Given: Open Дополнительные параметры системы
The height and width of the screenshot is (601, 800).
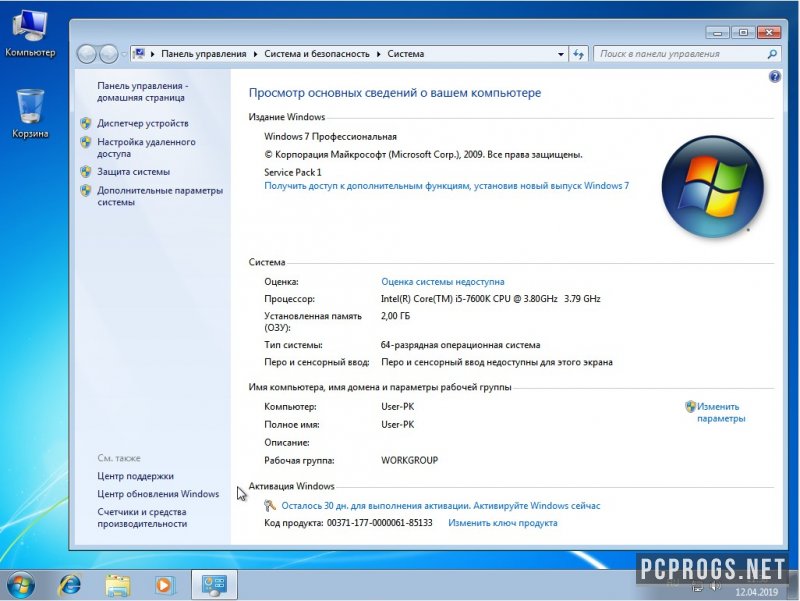Looking at the screenshot, I should coord(160,196).
